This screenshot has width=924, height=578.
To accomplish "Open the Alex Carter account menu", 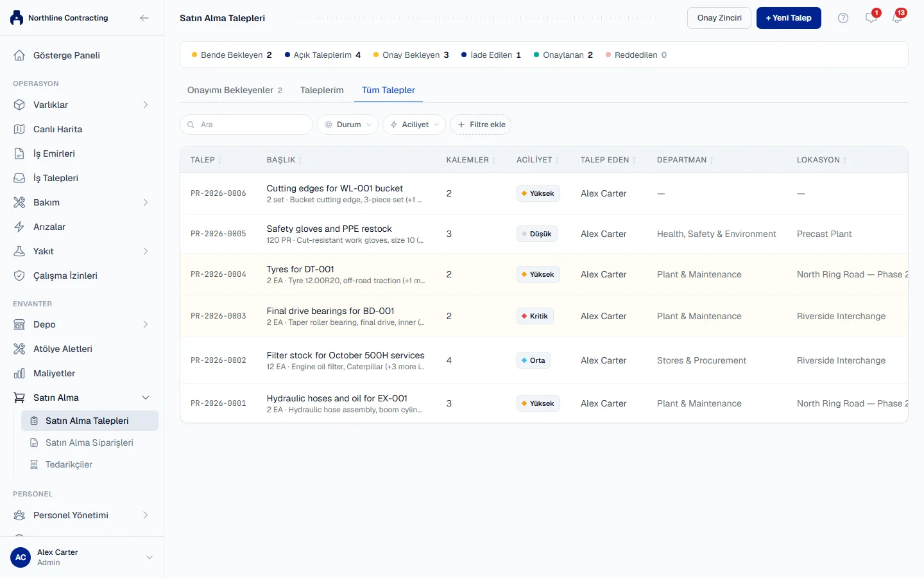I will click(x=82, y=557).
